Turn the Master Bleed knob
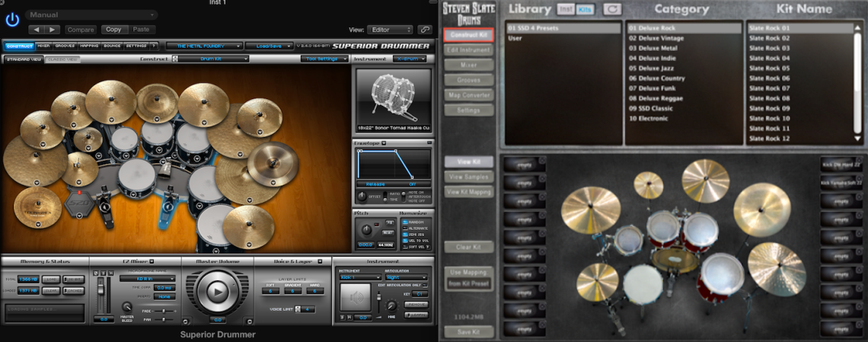This screenshot has height=342, width=868. coord(126,307)
